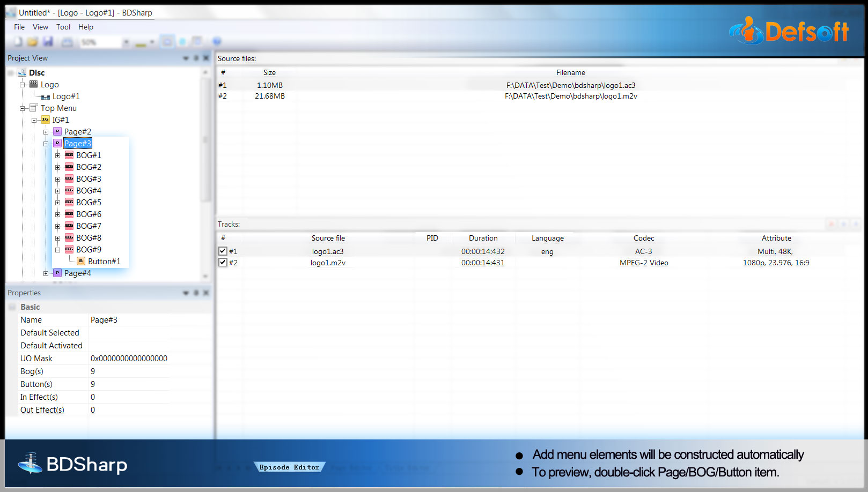
Task: Expand the Page#2 tree node
Action: [46, 132]
